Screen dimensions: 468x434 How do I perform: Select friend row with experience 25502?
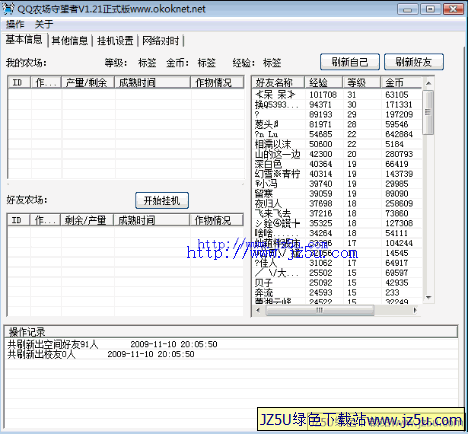(337, 273)
